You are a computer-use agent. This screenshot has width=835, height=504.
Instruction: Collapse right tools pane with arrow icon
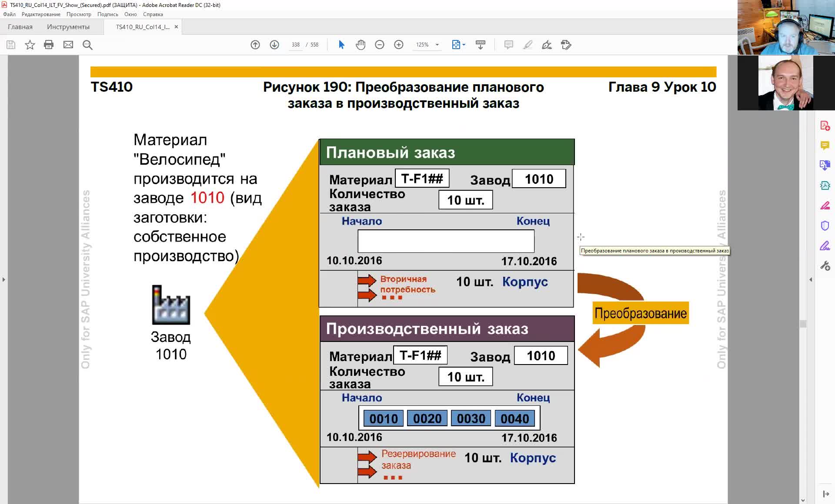(x=825, y=494)
